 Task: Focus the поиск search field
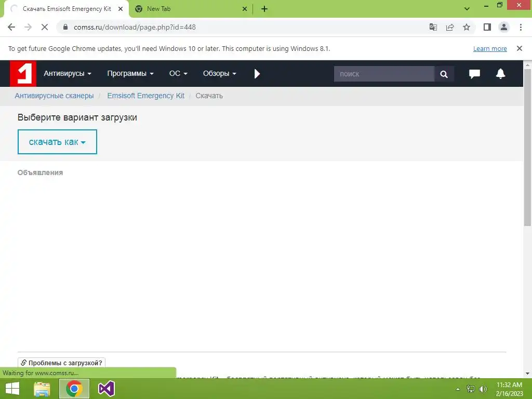[x=384, y=74]
